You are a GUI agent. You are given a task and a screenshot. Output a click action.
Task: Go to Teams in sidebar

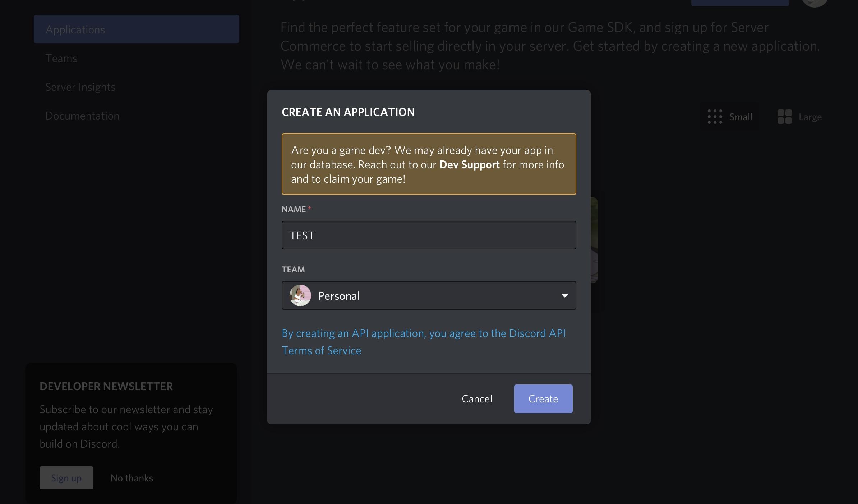pos(61,58)
